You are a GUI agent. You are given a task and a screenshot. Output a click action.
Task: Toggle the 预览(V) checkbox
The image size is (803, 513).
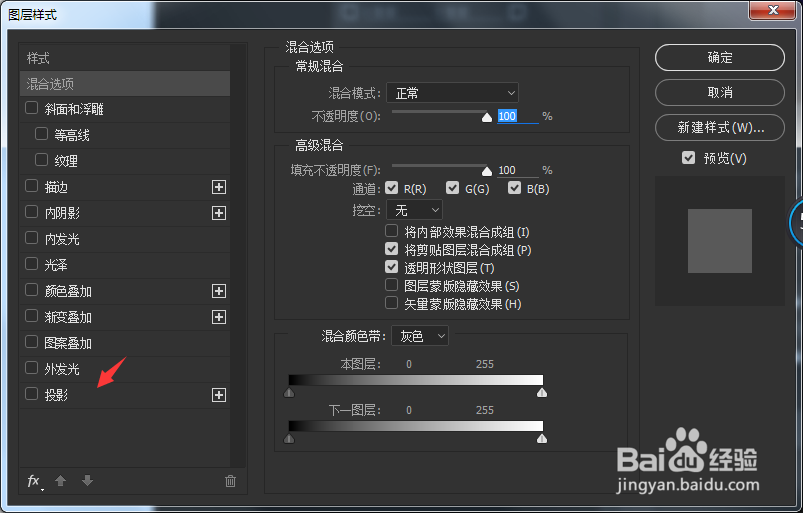pos(688,158)
